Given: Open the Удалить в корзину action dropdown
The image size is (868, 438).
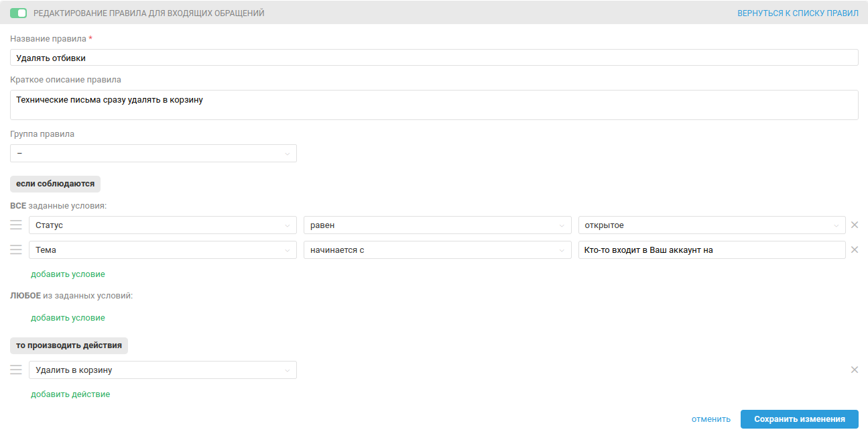Looking at the screenshot, I should point(163,370).
